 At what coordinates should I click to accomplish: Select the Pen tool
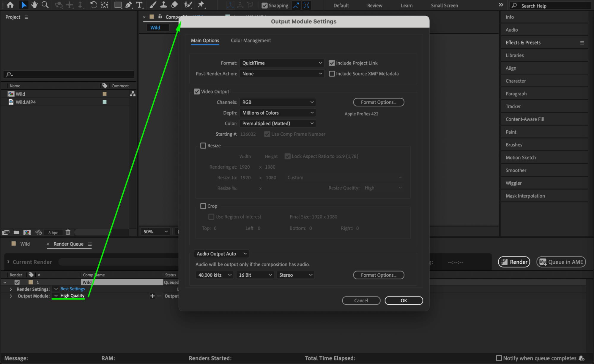[129, 5]
